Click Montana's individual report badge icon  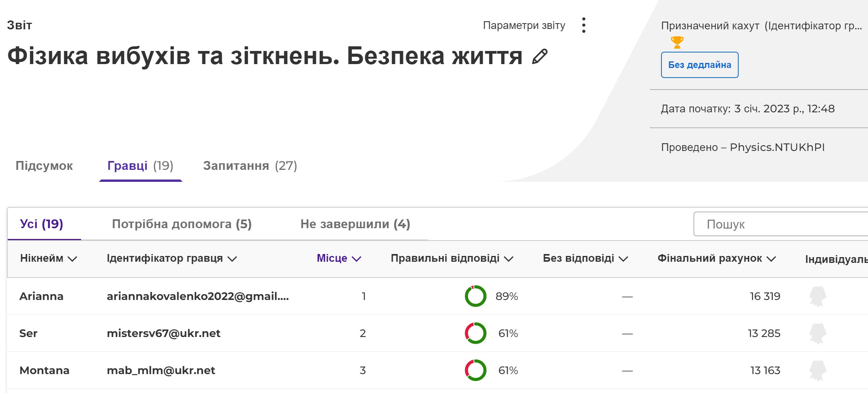[x=818, y=371]
